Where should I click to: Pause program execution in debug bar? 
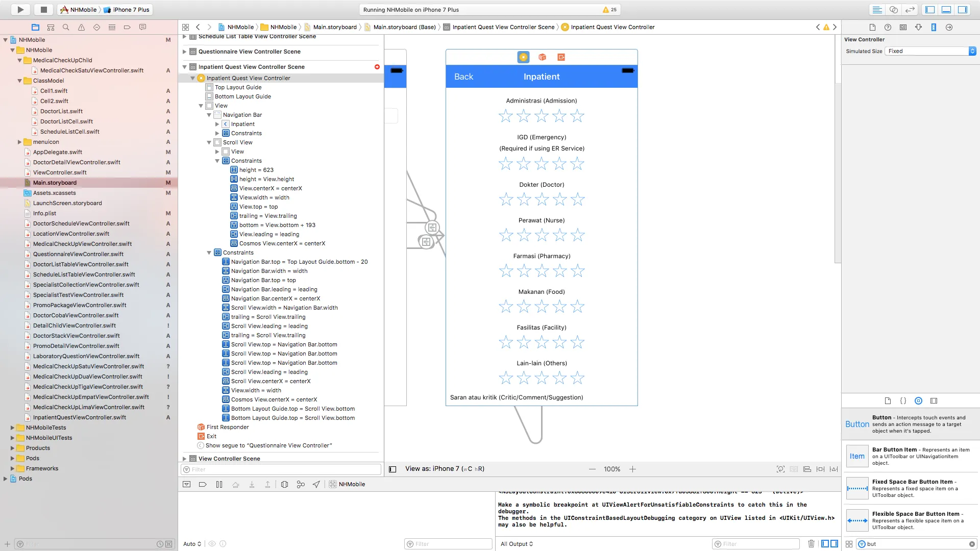[219, 484]
